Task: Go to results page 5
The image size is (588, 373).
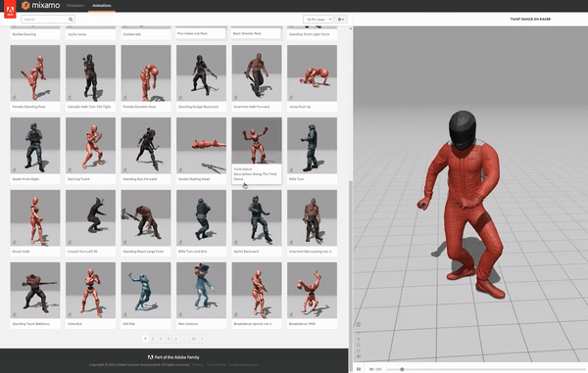Action: click(175, 339)
